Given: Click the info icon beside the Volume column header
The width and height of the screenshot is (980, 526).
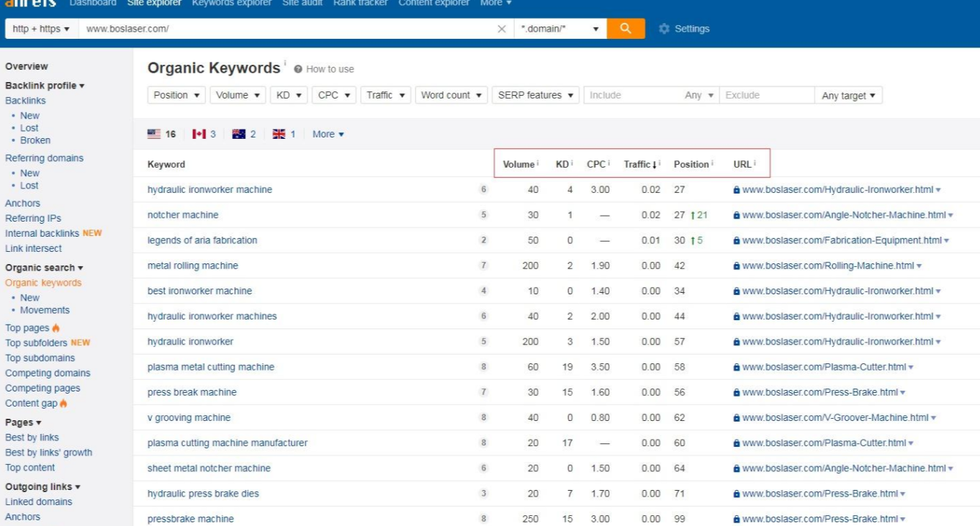Looking at the screenshot, I should coord(538,163).
